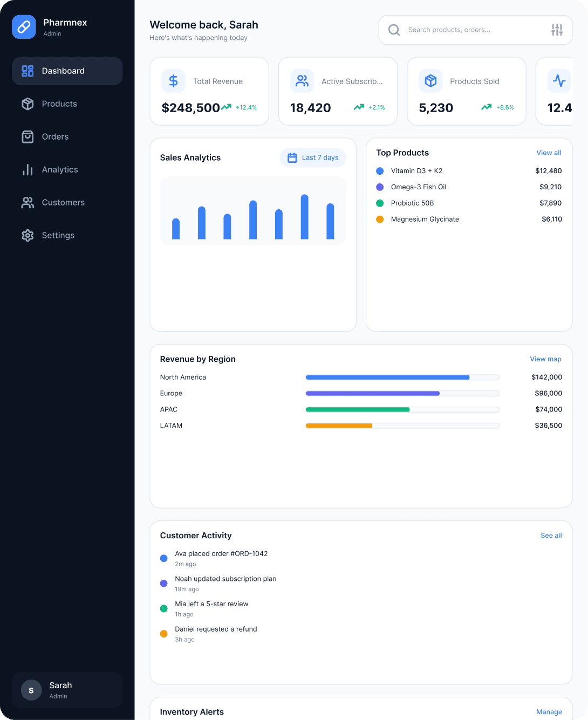This screenshot has width=588, height=720.
Task: Click the Probiotic 50B product name
Action: coord(413,203)
